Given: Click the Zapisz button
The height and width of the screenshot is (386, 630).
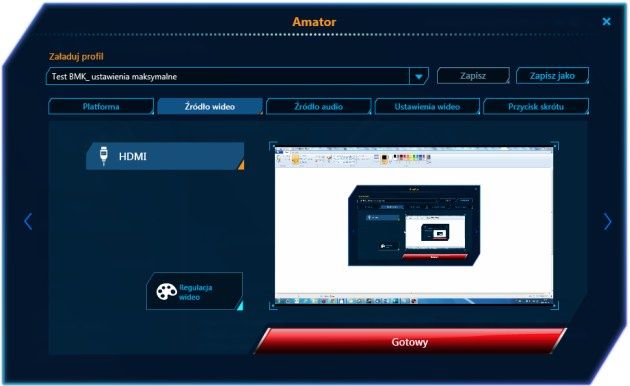Looking at the screenshot, I should click(473, 76).
